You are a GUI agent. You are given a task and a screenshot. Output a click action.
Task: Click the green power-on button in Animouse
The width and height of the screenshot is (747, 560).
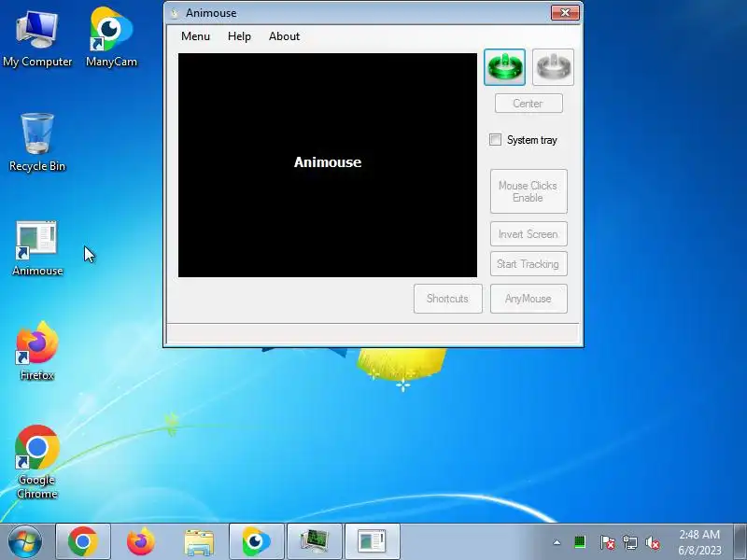[x=504, y=67]
